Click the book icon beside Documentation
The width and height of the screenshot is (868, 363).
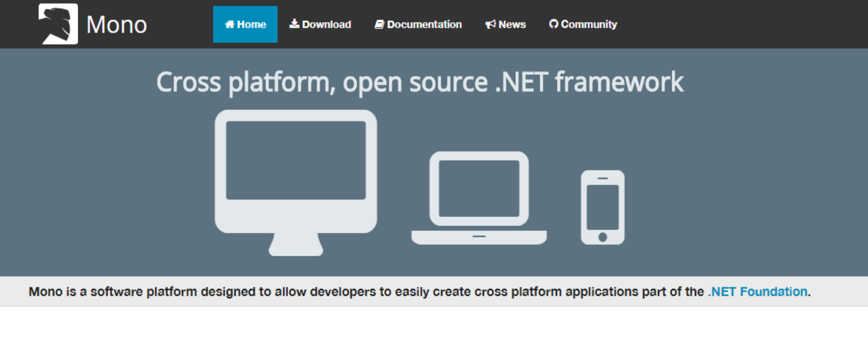pos(379,24)
